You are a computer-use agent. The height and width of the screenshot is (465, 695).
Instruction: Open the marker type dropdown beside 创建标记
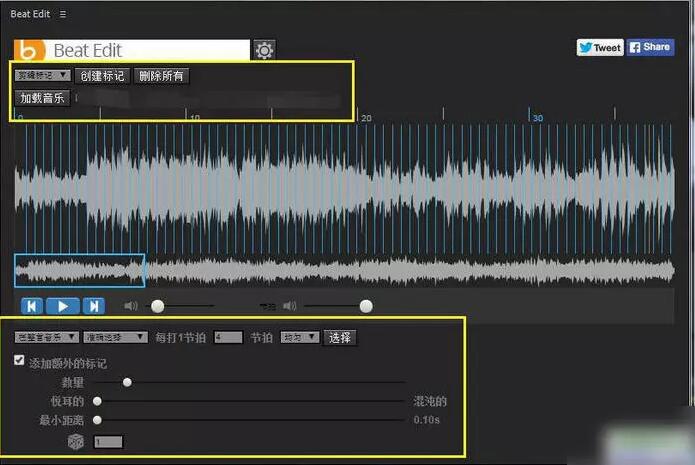[43, 75]
